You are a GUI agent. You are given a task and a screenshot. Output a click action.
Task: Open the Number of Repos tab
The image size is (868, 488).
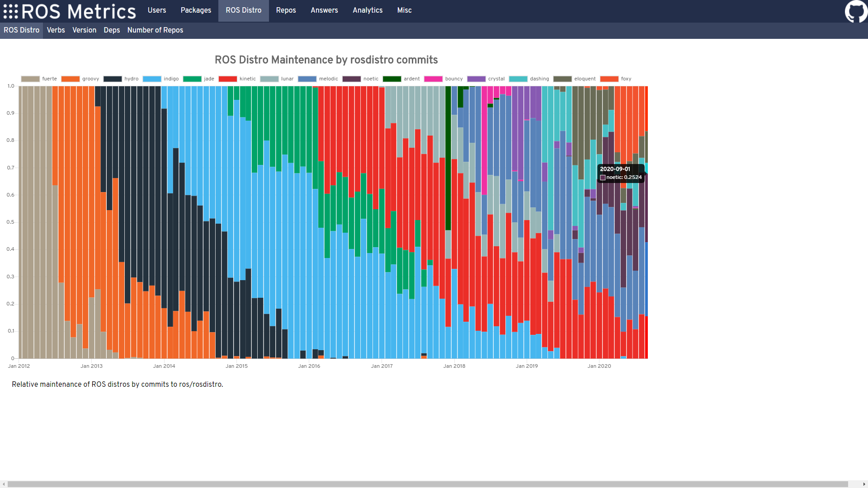click(x=155, y=30)
